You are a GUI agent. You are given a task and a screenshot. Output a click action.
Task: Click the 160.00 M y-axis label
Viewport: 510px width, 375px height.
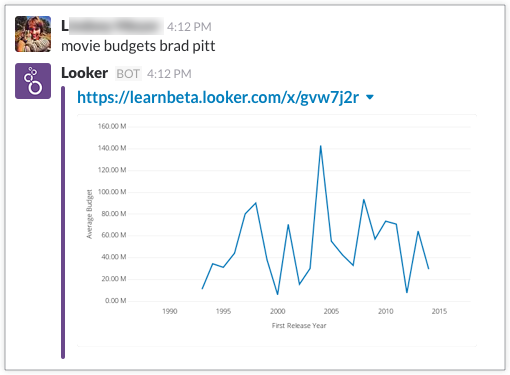click(112, 126)
